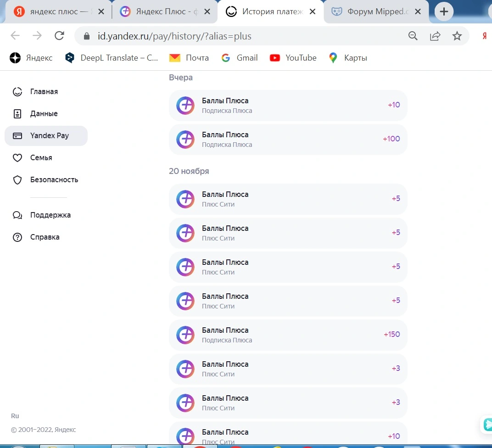492x448 pixels.
Task: Open yesterday's +10 Баллы Плюса entry
Action: coord(288,106)
